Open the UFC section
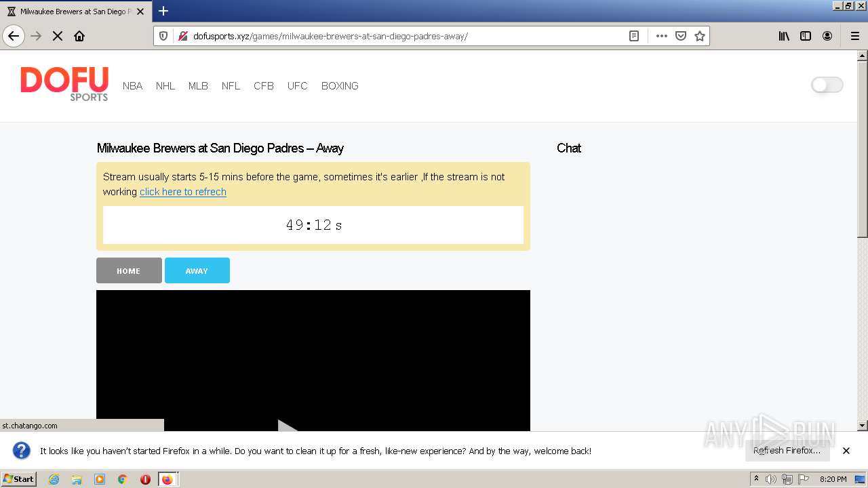This screenshot has width=868, height=488. (297, 86)
